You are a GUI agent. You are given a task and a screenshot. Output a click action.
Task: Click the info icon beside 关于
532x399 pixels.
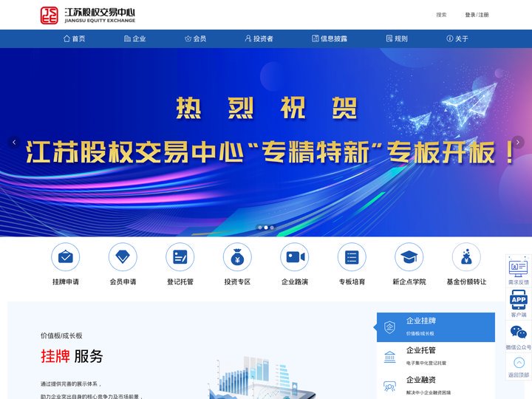449,38
